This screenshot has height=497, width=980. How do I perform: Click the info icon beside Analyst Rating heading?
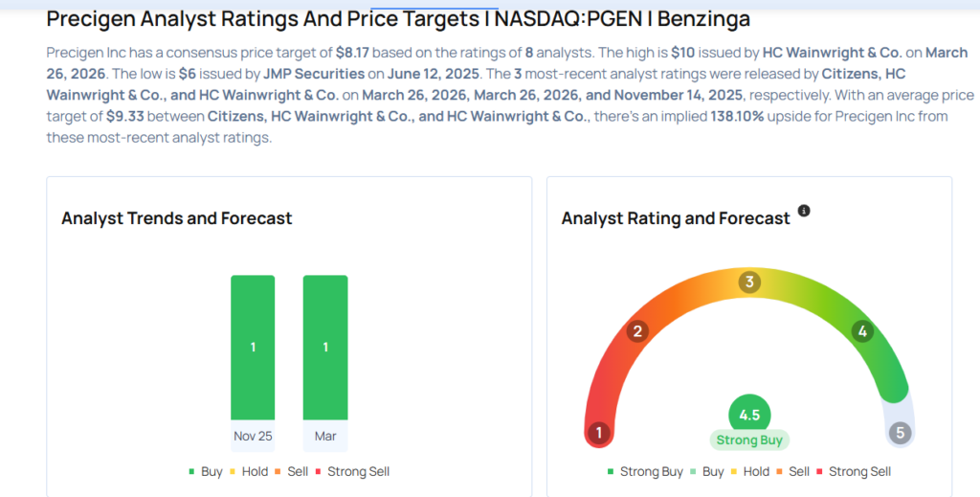[804, 211]
